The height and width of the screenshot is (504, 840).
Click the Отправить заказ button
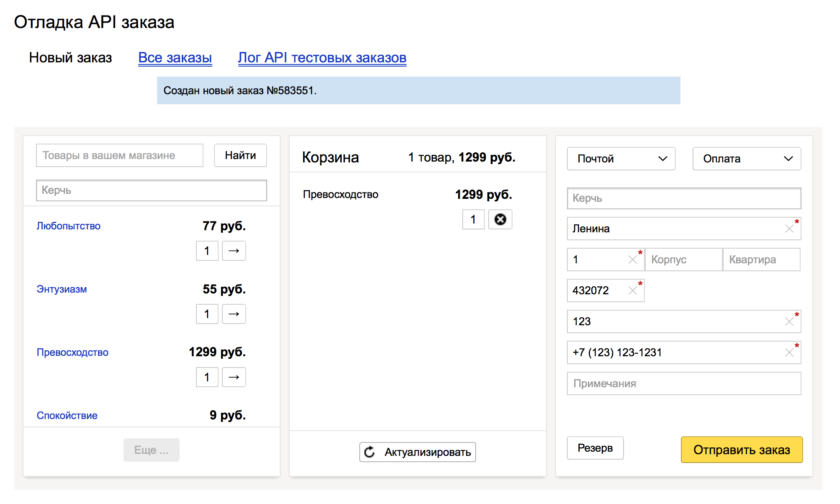[x=742, y=450]
